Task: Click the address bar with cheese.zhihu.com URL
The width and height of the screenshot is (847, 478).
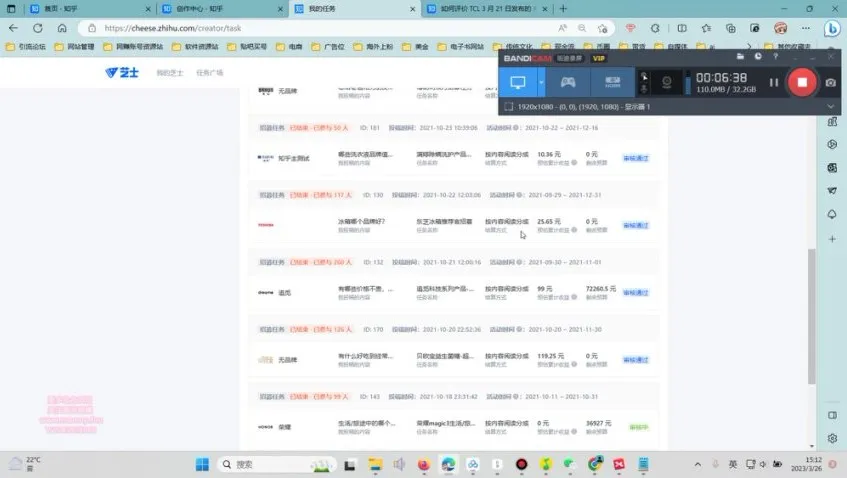Action: coord(300,28)
